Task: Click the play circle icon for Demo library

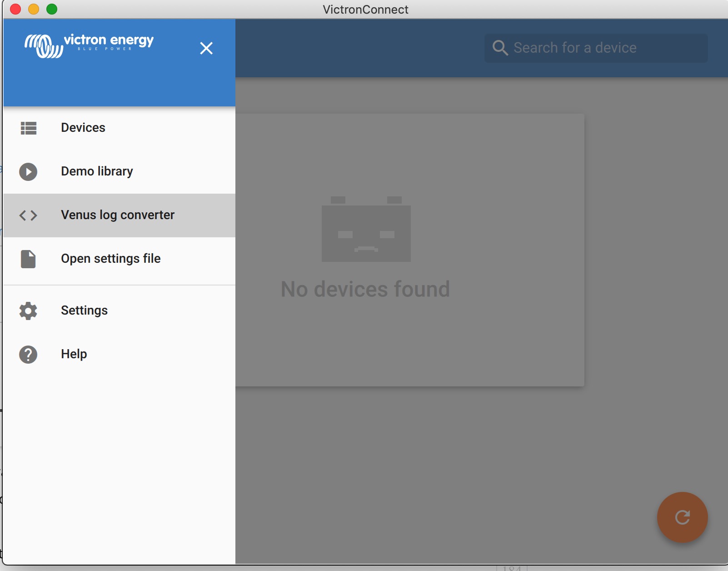Action: click(28, 172)
